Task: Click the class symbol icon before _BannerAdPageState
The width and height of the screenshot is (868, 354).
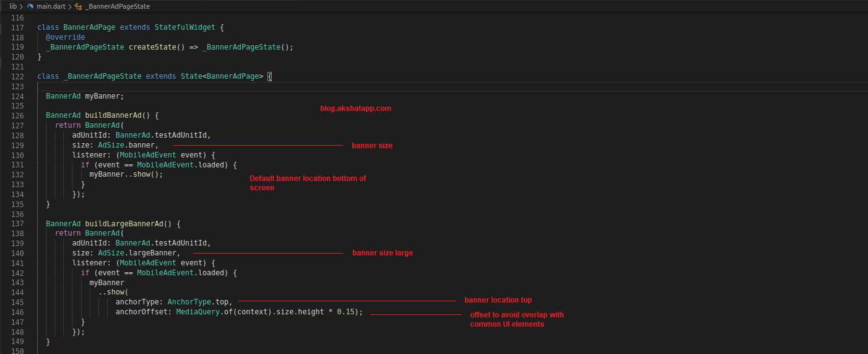Action: point(77,6)
